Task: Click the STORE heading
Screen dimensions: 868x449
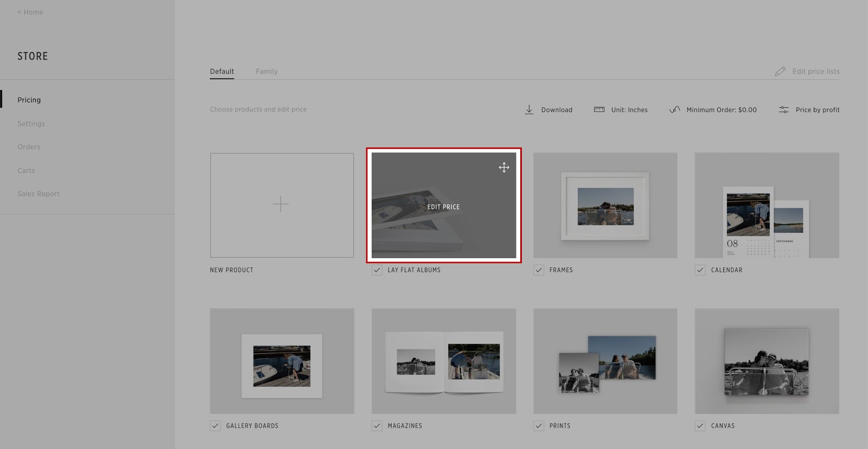Action: pyautogui.click(x=33, y=56)
